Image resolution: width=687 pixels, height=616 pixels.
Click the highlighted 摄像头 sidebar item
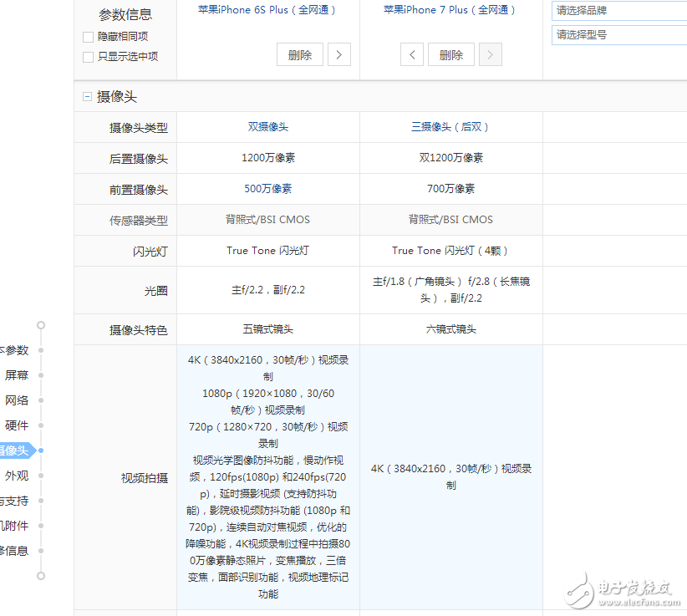13,450
